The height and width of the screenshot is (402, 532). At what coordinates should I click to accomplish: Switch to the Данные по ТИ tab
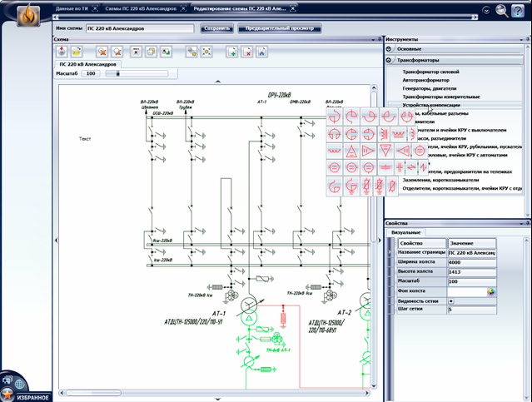coord(70,7)
